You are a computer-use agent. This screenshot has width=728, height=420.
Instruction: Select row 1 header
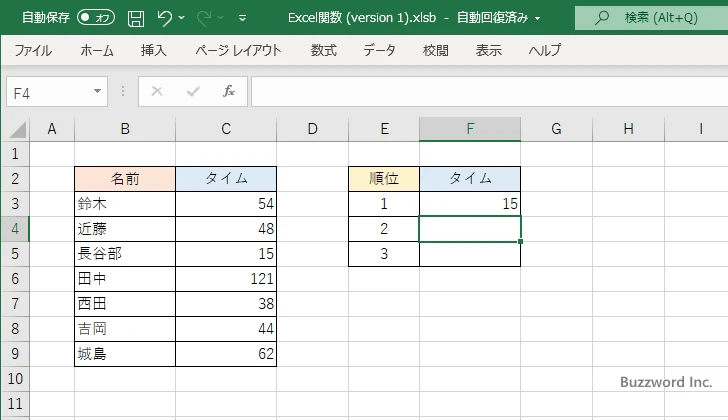coord(15,154)
